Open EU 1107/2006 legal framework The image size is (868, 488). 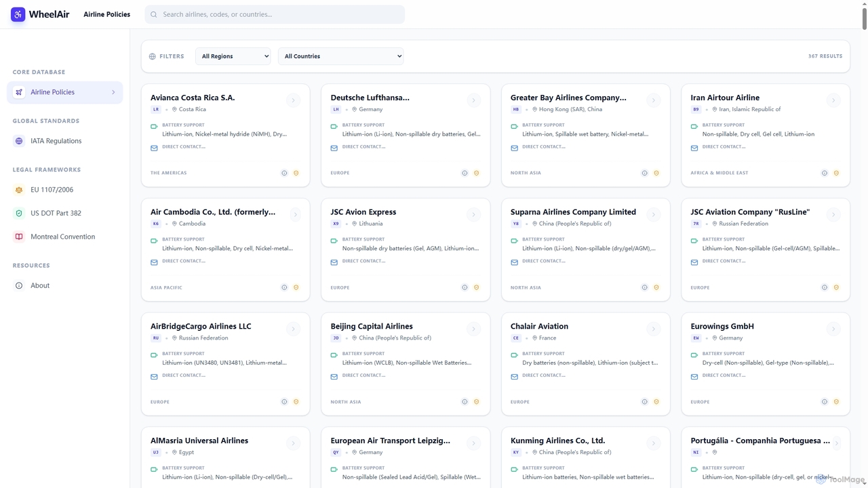pyautogui.click(x=65, y=190)
